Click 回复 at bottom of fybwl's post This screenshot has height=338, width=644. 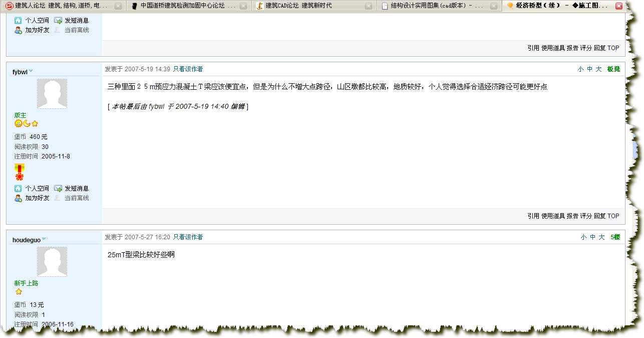(x=599, y=216)
